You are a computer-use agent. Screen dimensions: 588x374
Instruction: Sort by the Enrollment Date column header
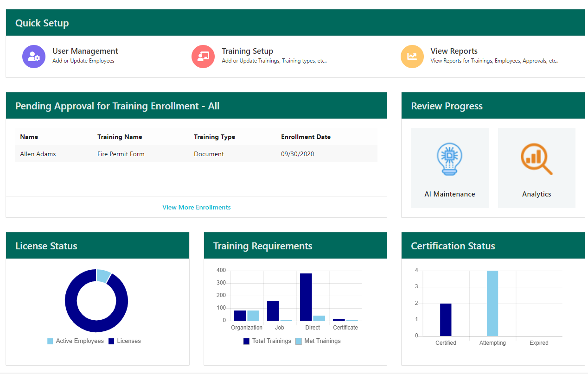click(x=306, y=137)
